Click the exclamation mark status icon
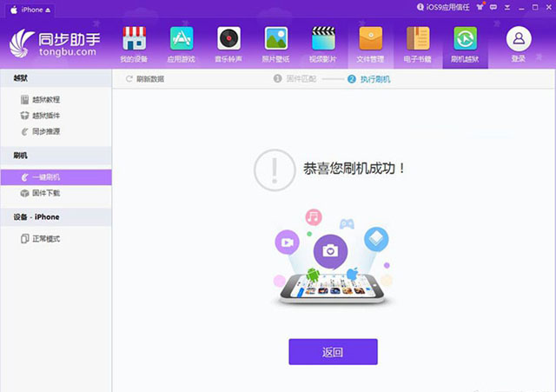 [275, 170]
